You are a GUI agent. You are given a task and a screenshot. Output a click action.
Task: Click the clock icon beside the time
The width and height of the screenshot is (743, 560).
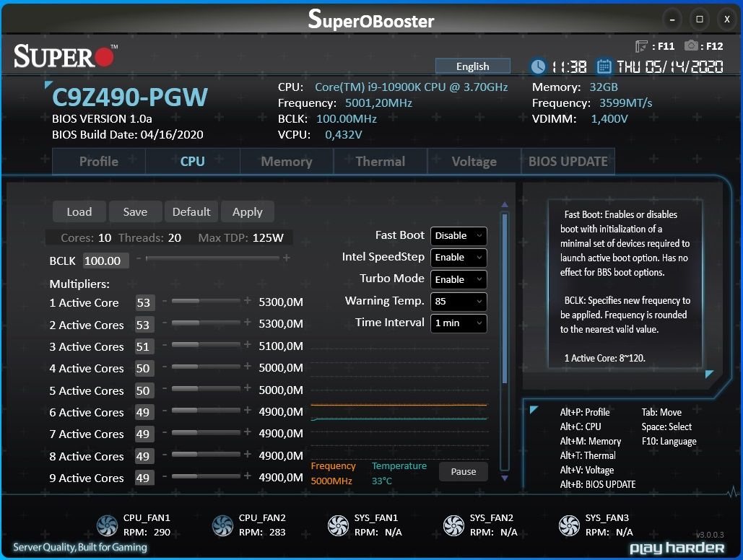click(538, 66)
